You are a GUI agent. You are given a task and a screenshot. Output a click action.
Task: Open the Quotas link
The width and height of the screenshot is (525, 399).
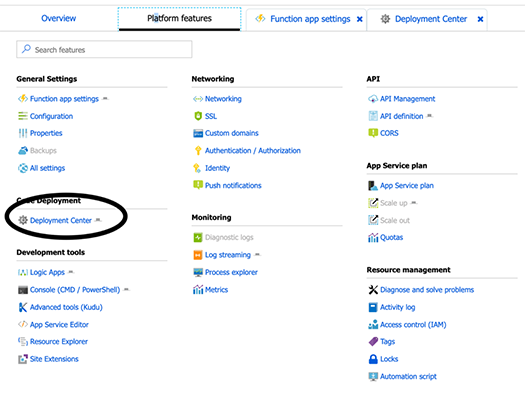pyautogui.click(x=391, y=238)
